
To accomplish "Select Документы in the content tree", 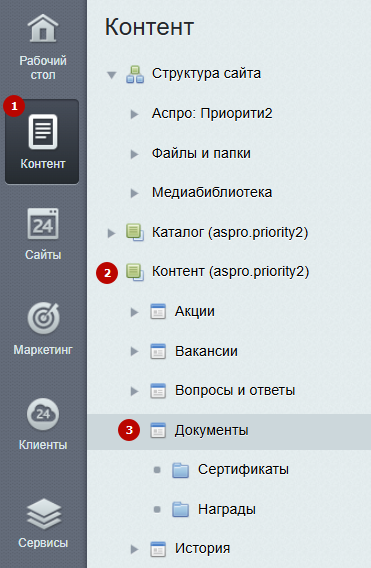I will coord(212,430).
